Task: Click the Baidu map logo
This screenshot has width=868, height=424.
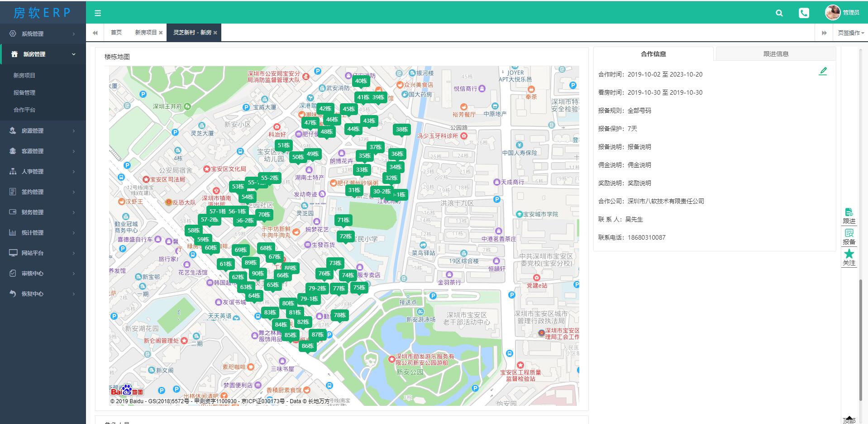Action: [127, 390]
